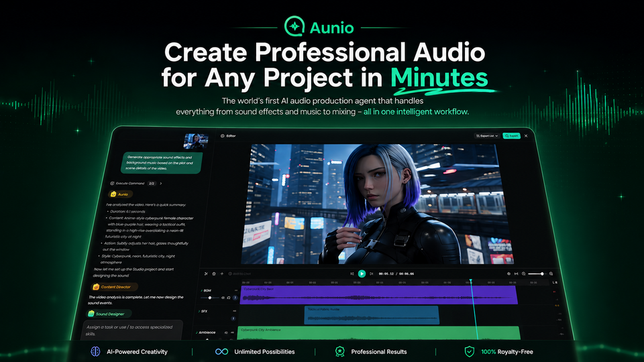
Task: Open the Export List dropdown
Action: pos(487,136)
